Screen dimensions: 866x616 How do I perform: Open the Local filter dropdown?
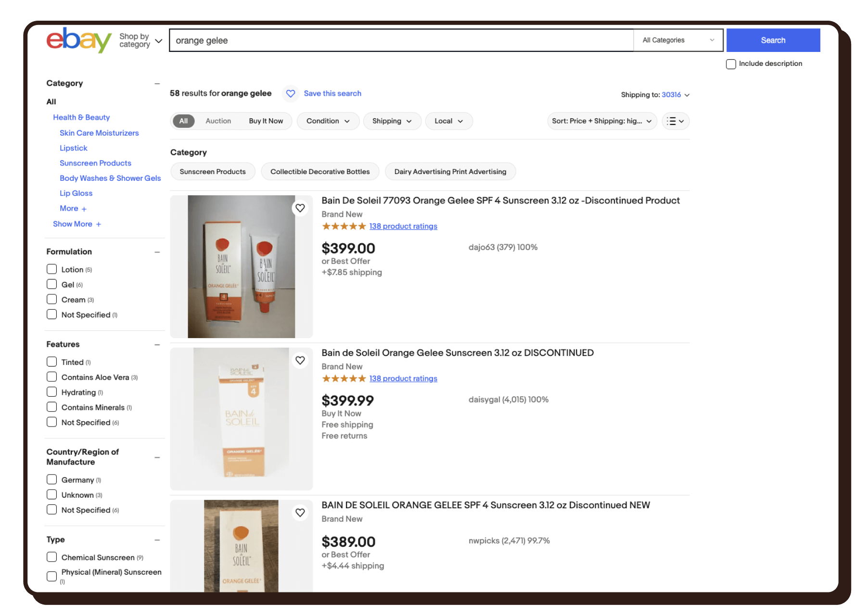point(449,121)
